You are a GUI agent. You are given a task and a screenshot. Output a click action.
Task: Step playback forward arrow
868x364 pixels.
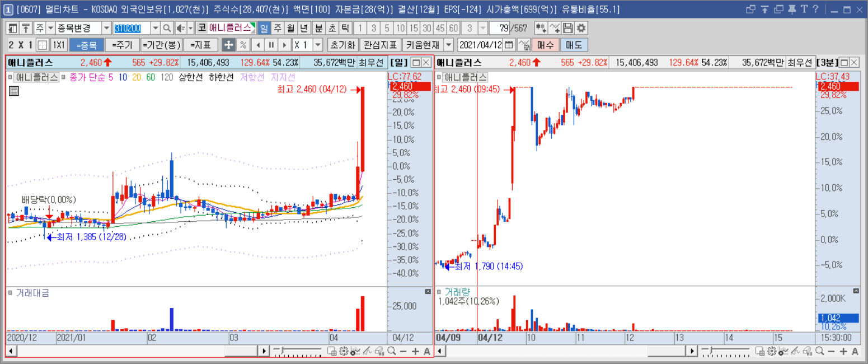click(x=284, y=45)
